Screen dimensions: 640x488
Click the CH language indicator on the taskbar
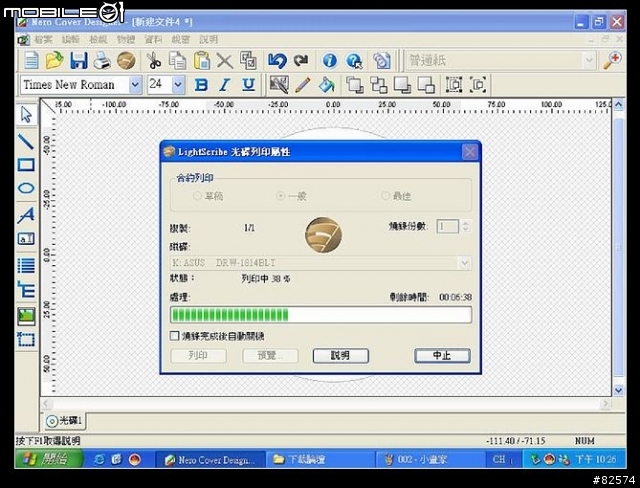499,459
